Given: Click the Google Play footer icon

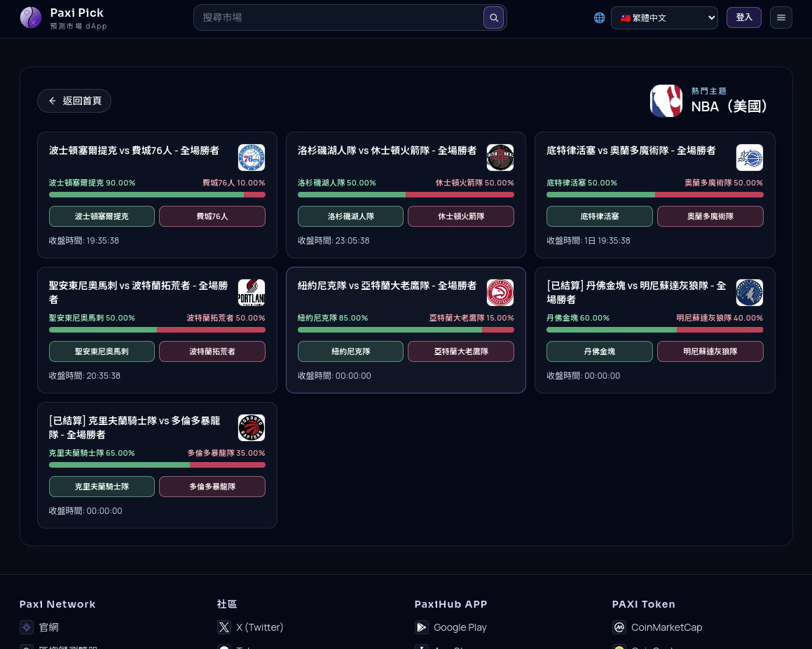Looking at the screenshot, I should coord(422,627).
